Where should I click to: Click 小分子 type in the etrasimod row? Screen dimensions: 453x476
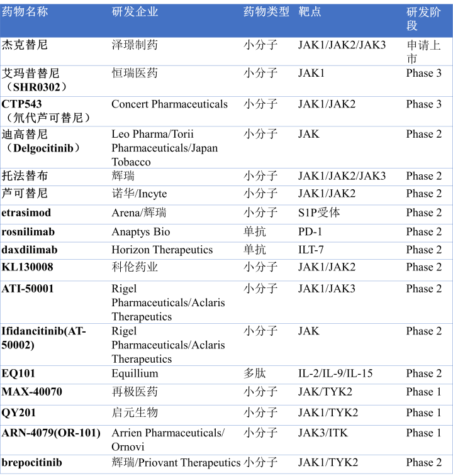pos(260,213)
